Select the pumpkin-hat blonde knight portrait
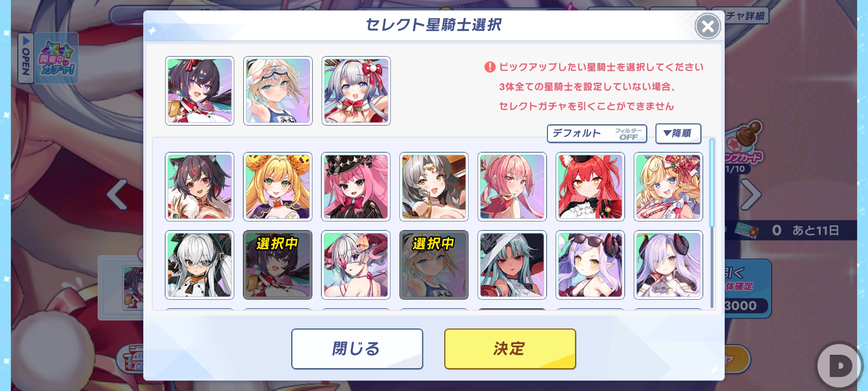This screenshot has height=391, width=868. [x=277, y=187]
